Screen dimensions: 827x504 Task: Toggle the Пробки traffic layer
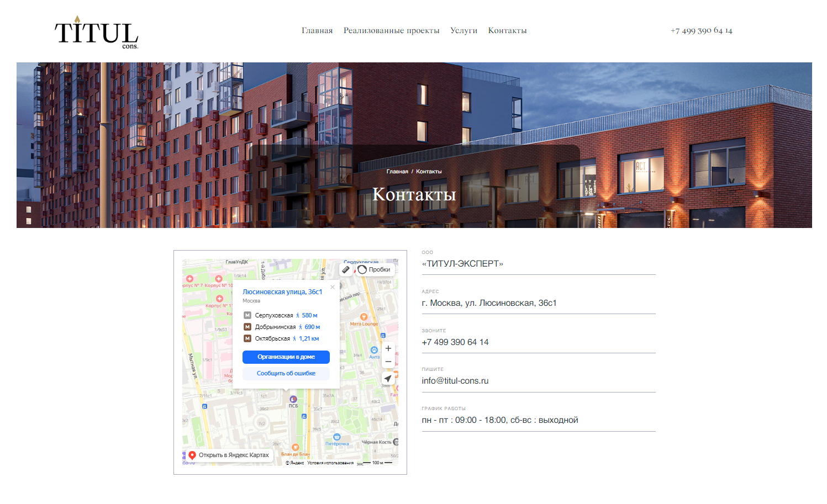point(374,269)
